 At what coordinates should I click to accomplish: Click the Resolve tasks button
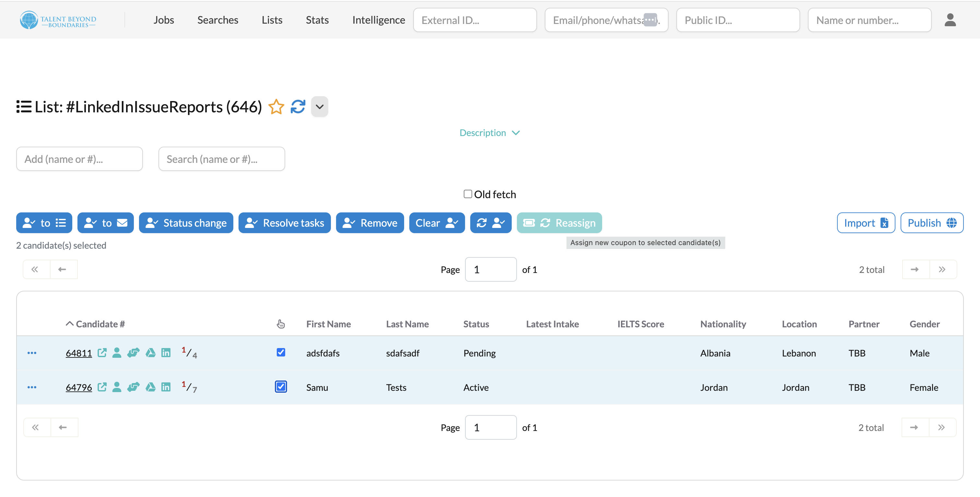pos(285,223)
